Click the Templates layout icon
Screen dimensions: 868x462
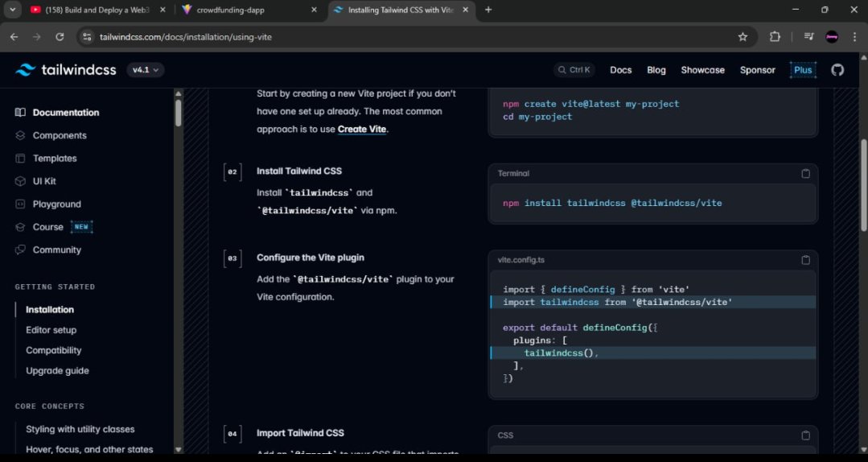20,159
